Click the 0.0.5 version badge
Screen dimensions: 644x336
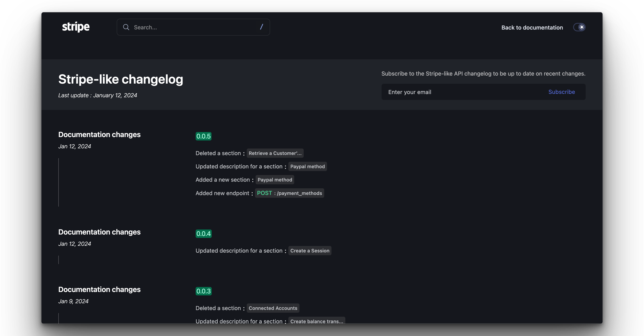pos(203,136)
